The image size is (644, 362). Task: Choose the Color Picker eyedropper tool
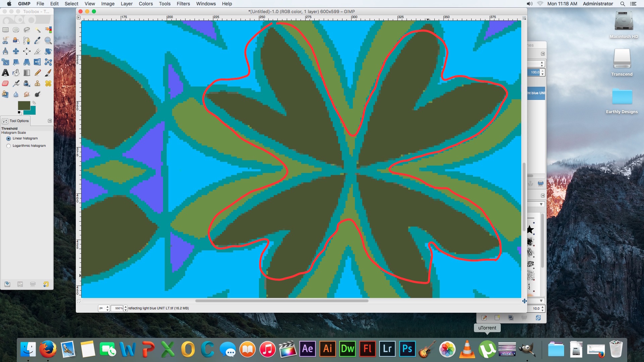pos(37,41)
